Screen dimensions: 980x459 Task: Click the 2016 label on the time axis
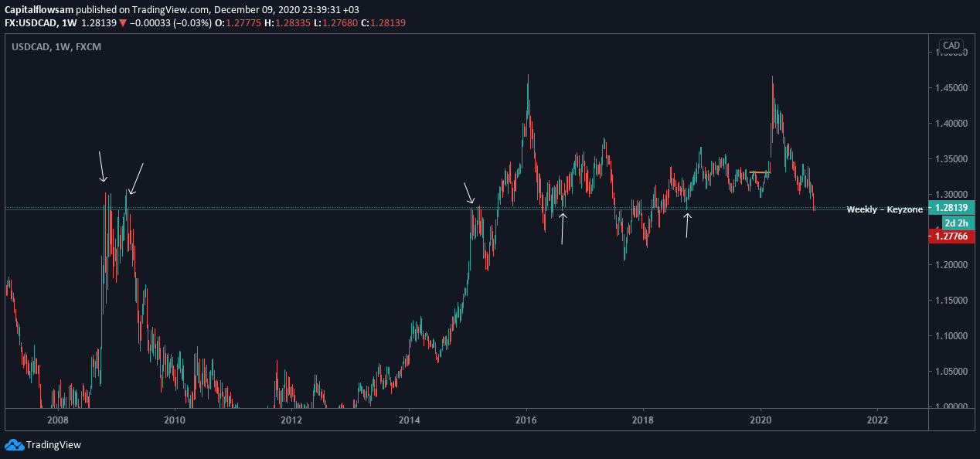click(x=526, y=420)
